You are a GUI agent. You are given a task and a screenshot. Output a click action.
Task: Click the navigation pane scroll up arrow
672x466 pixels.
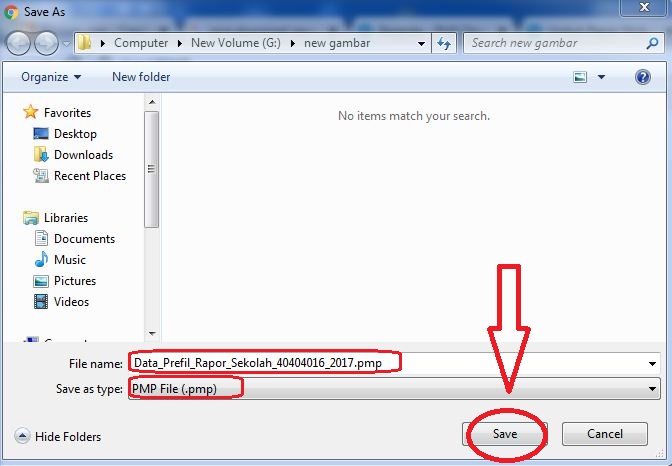[152, 102]
